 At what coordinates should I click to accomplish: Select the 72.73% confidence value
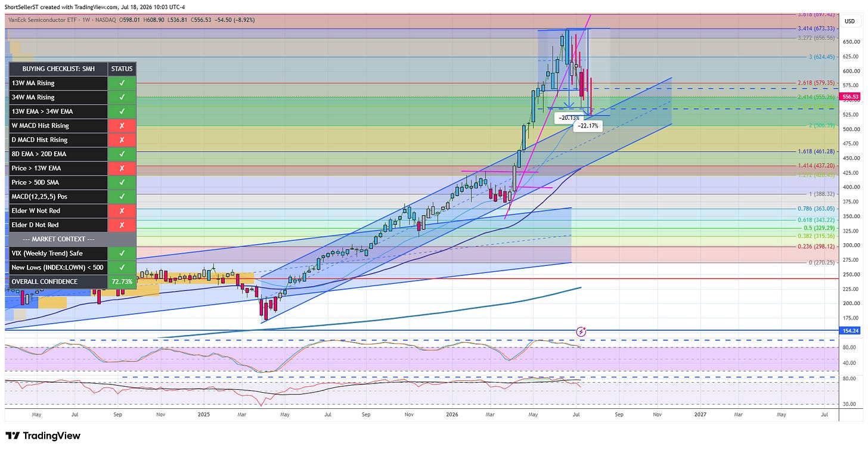coord(122,282)
